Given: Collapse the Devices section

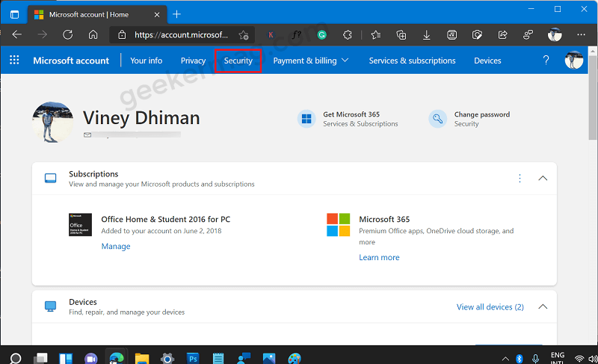Looking at the screenshot, I should 543,307.
